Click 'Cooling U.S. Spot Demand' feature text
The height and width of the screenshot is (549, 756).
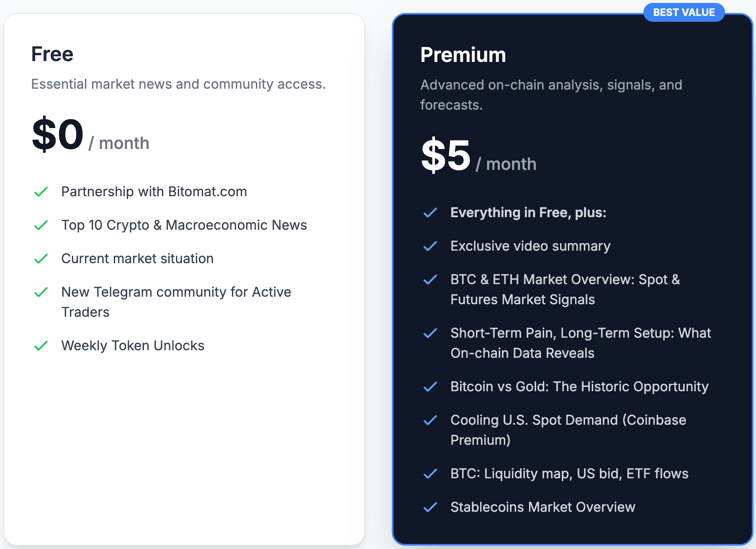pos(568,430)
